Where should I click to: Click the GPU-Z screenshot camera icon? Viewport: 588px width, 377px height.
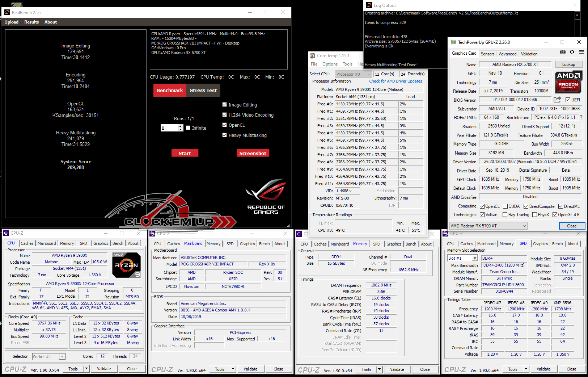pos(562,52)
